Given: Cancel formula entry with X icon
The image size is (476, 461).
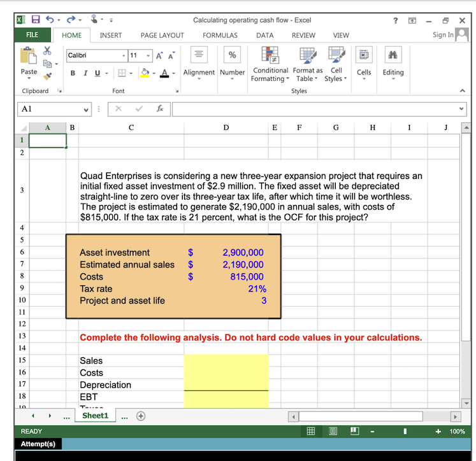Looking at the screenshot, I should pos(119,109).
